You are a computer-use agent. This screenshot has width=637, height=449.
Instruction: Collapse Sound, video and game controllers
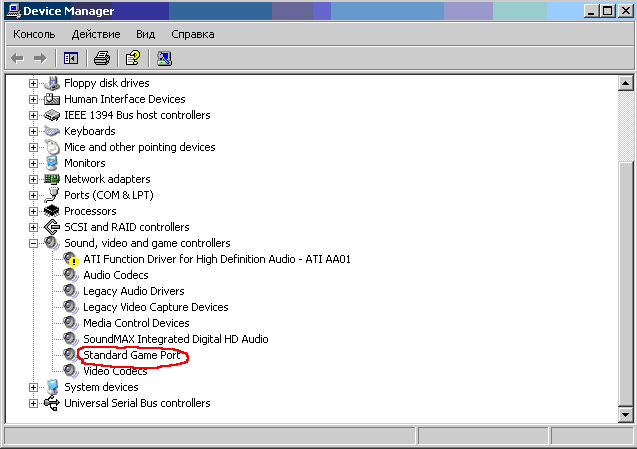pos(33,243)
